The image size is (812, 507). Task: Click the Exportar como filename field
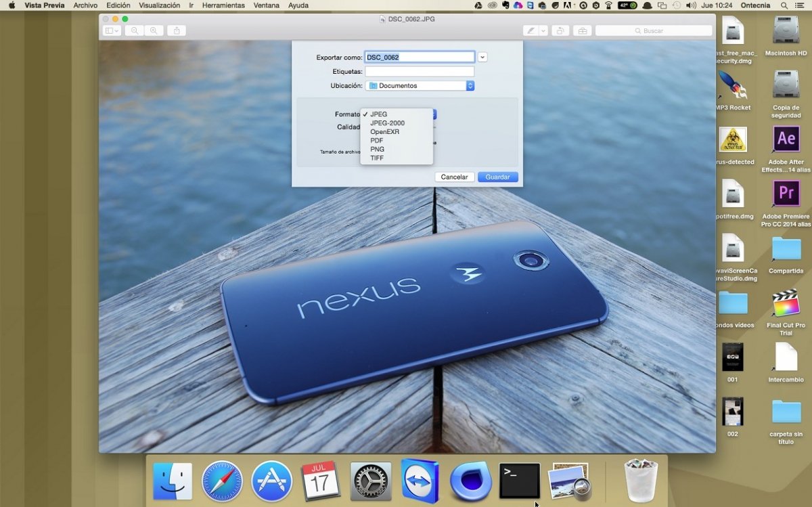click(420, 58)
